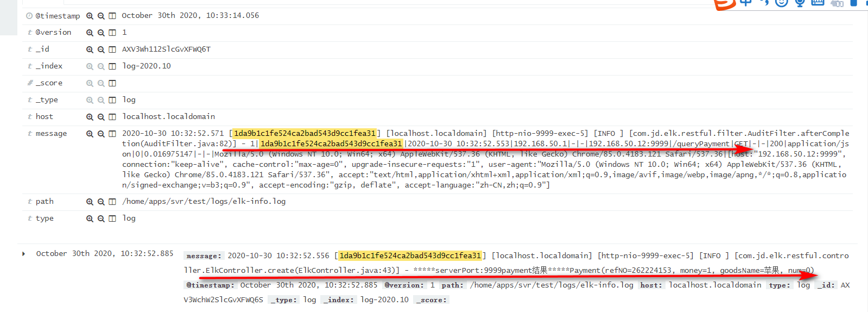Click the message field name
The image size is (868, 312).
click(51, 134)
